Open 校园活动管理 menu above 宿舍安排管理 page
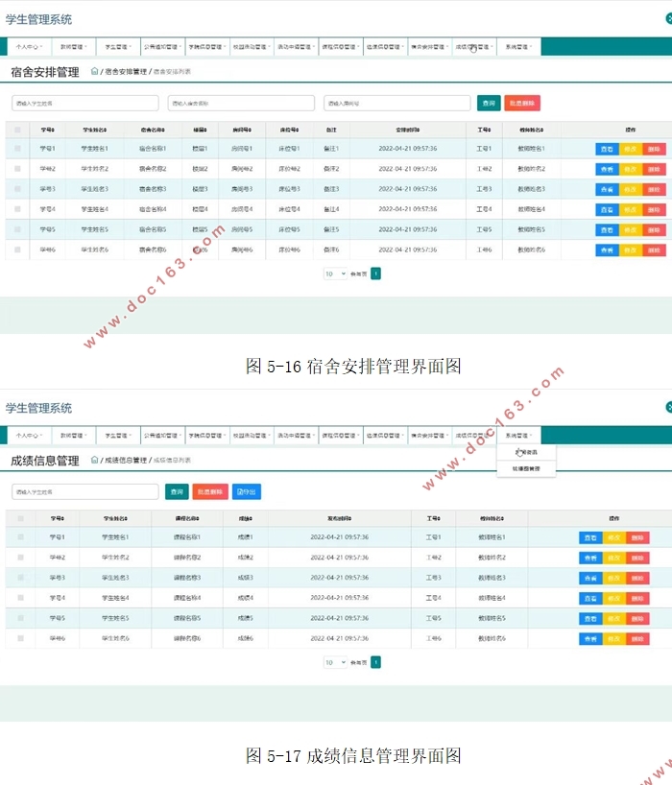 252,47
